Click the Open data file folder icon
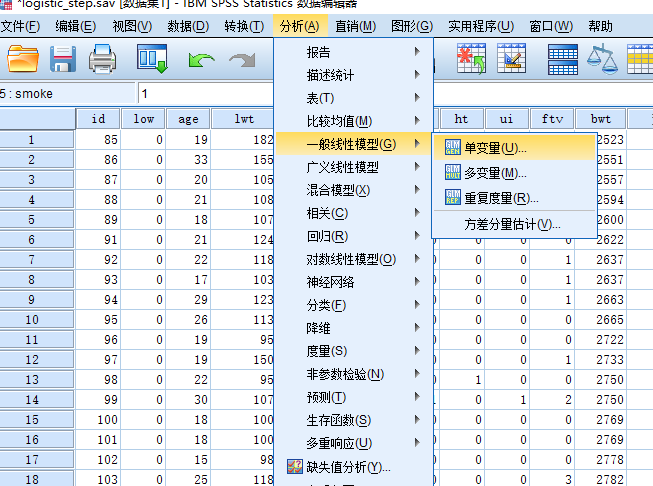Image resolution: width=653 pixels, height=486 pixels. [23, 59]
